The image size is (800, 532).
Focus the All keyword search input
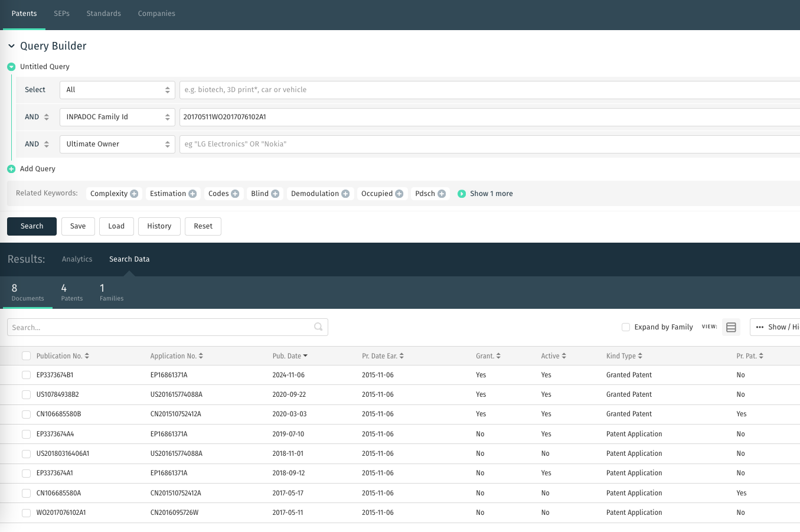[489, 90]
